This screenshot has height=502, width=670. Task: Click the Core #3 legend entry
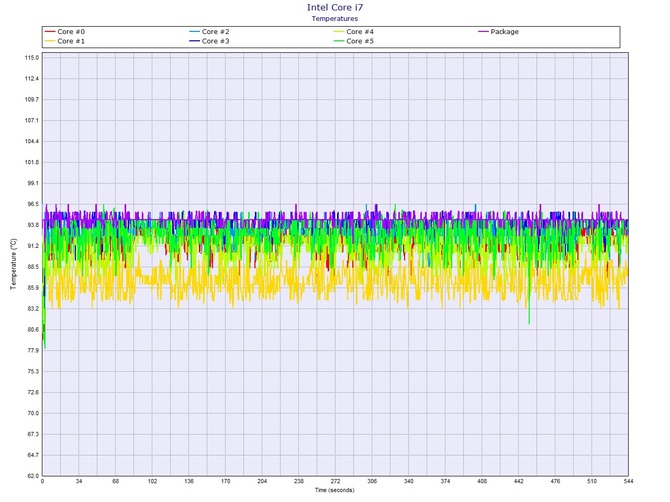coord(209,41)
